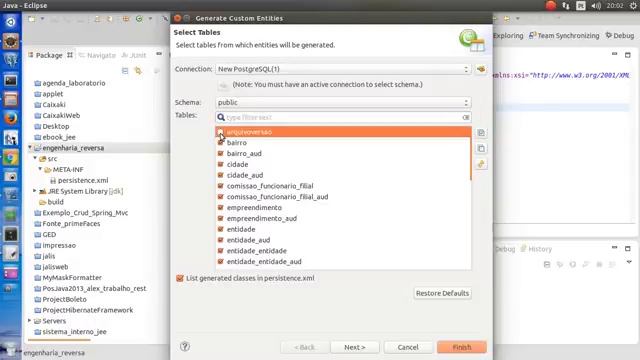Screen dimensions: 640x360
Task: Select the entidade_entidade_aud table row
Action: (x=343, y=261)
